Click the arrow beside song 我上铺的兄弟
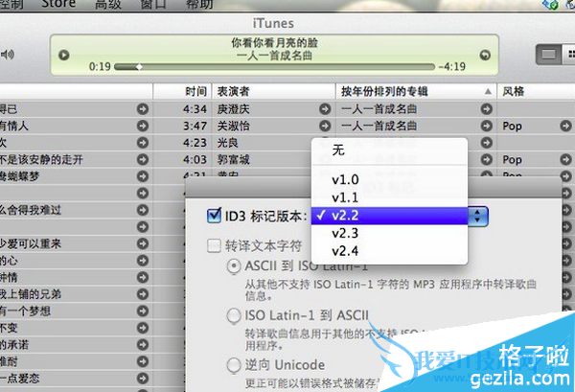 click(x=143, y=294)
